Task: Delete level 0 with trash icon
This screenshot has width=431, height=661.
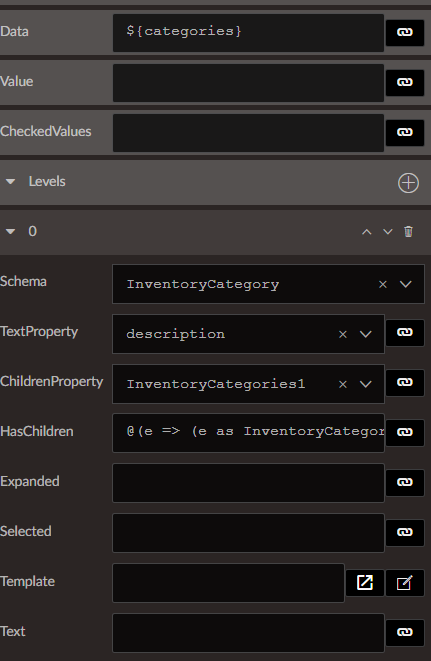Action: [x=408, y=231]
